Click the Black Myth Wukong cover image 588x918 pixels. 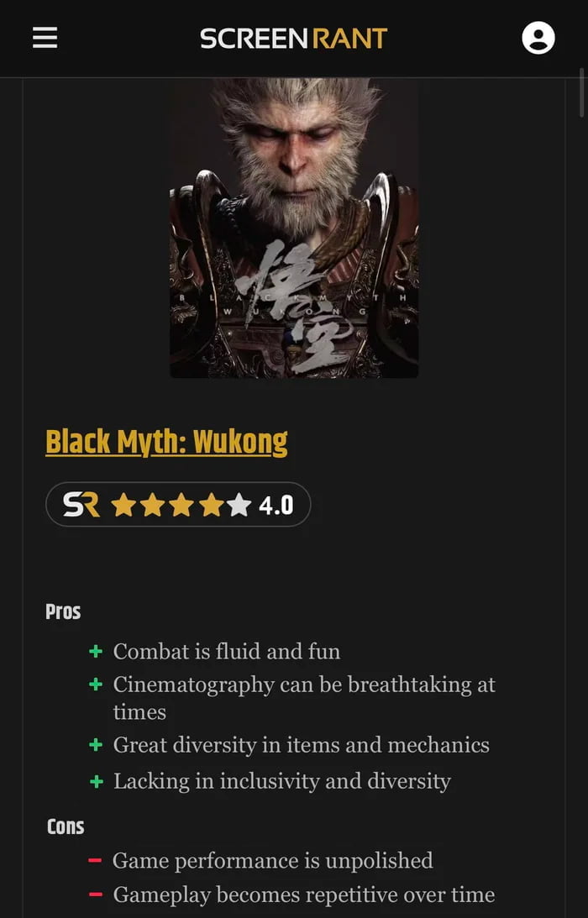(x=294, y=228)
